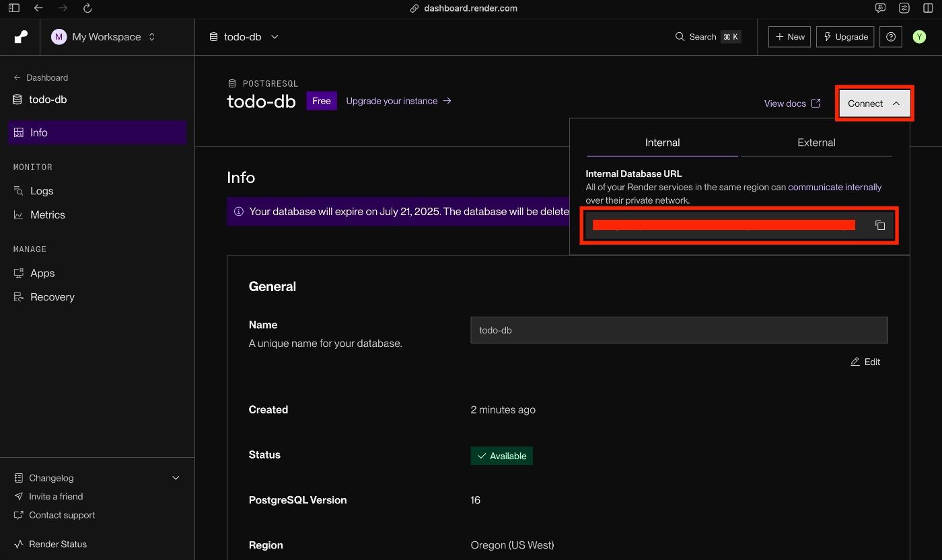942x560 pixels.
Task: Click the todo-db Name input field
Action: click(x=679, y=330)
